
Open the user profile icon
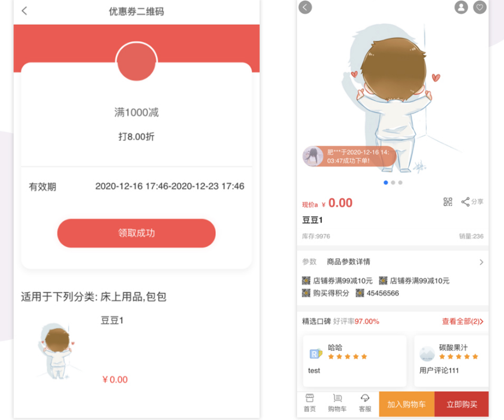click(461, 7)
